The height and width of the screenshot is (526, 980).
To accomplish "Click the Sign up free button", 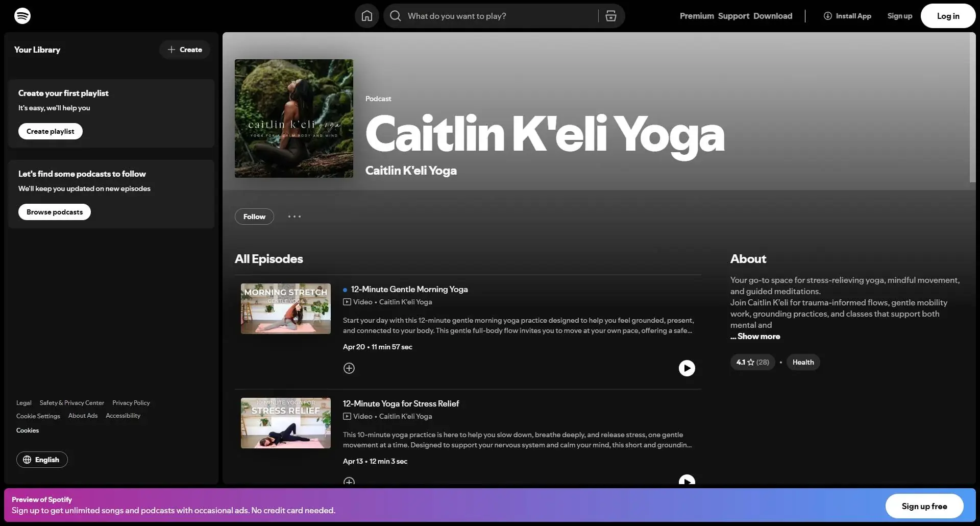I will coord(924,506).
